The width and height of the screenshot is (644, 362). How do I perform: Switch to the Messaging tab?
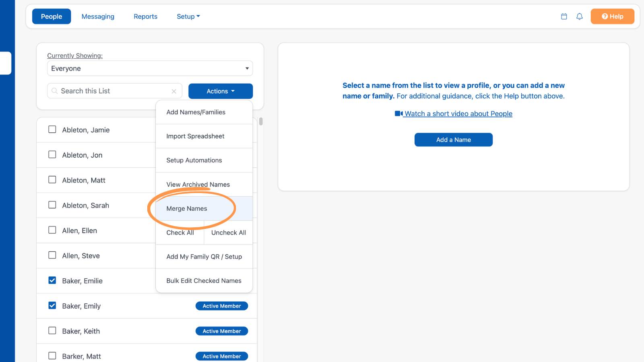[98, 16]
